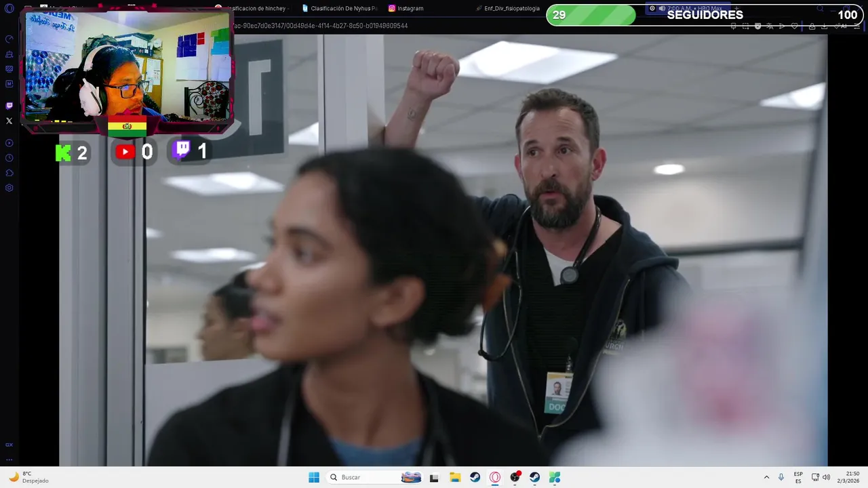This screenshot has height=488, width=868.
Task: Switch to the Enf_Div_fisiopatologia tab
Action: coord(509,8)
